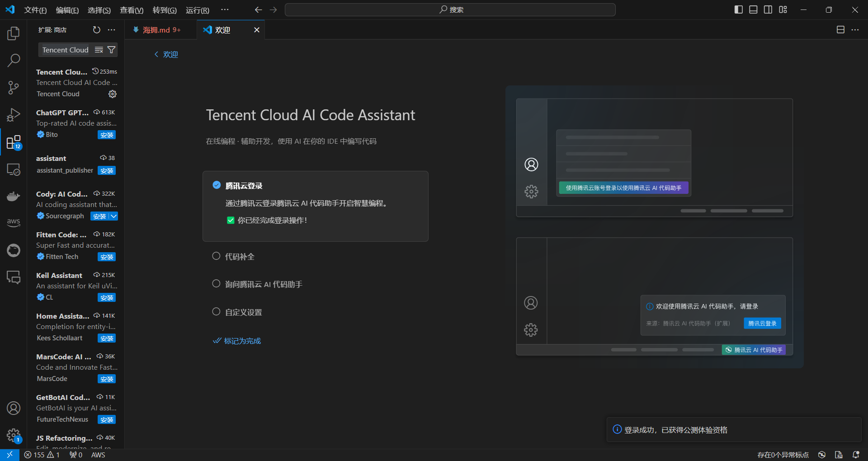This screenshot has height=461, width=868.
Task: Open Source Control view icon
Action: click(14, 88)
